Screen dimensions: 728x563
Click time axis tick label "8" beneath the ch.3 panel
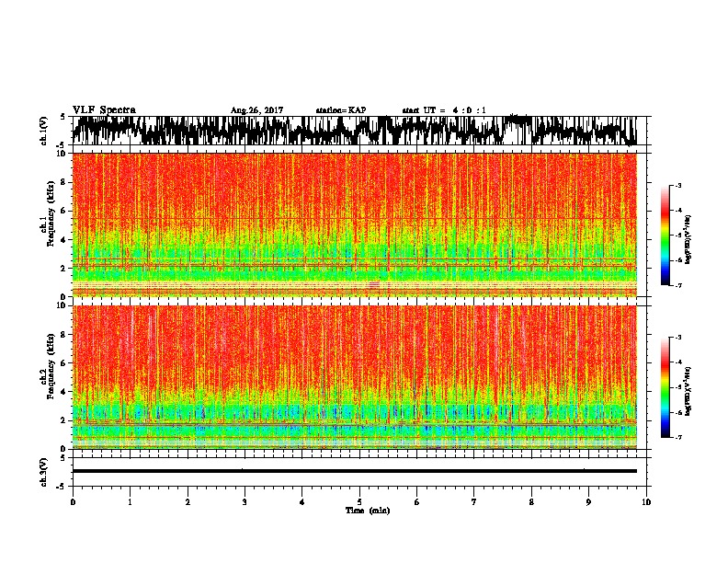pyautogui.click(x=531, y=502)
